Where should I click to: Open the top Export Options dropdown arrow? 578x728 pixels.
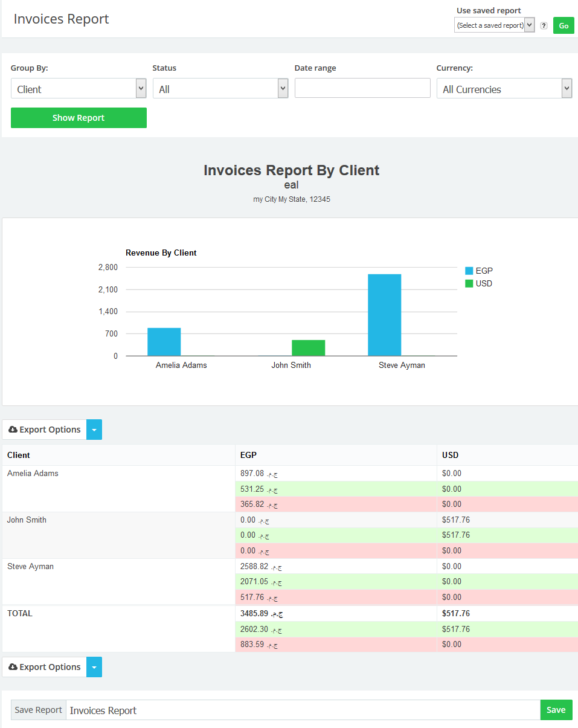coord(95,430)
